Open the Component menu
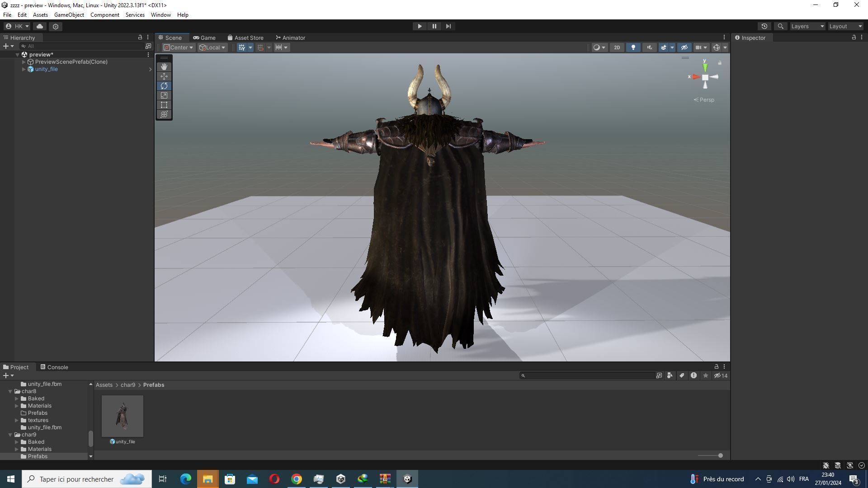The height and width of the screenshot is (488, 868). point(105,15)
